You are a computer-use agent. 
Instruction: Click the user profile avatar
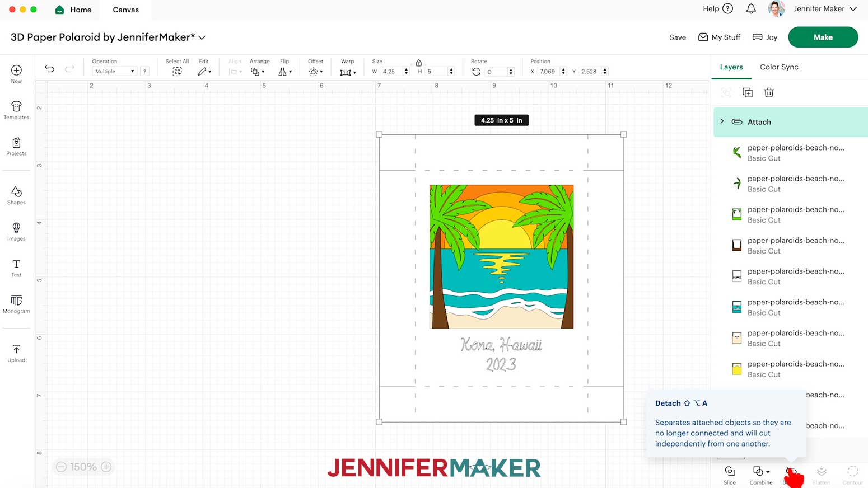777,8
